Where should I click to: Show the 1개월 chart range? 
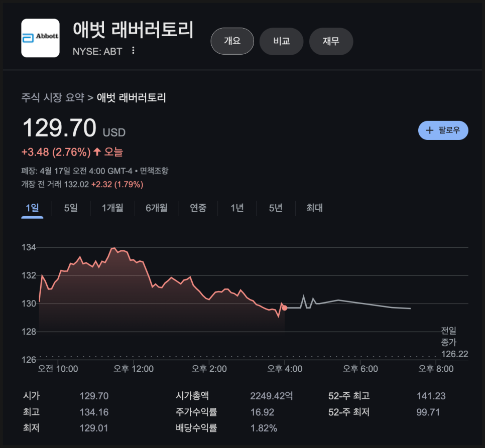tap(112, 208)
